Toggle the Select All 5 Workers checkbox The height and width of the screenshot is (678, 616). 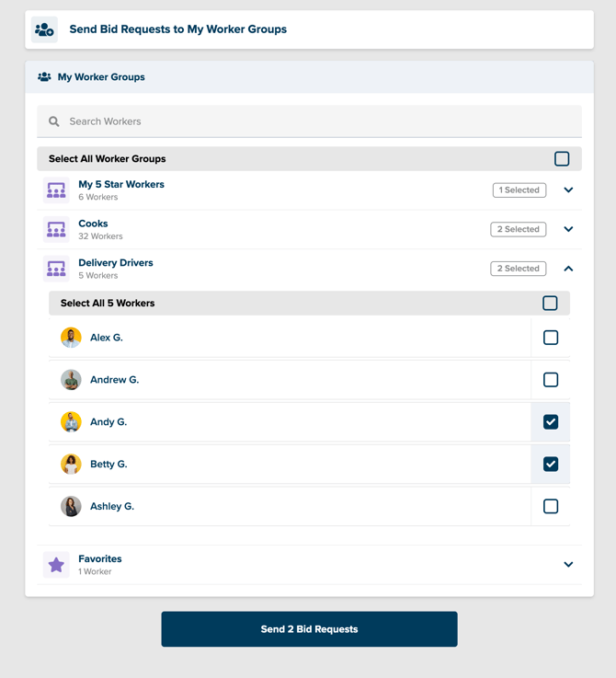550,303
